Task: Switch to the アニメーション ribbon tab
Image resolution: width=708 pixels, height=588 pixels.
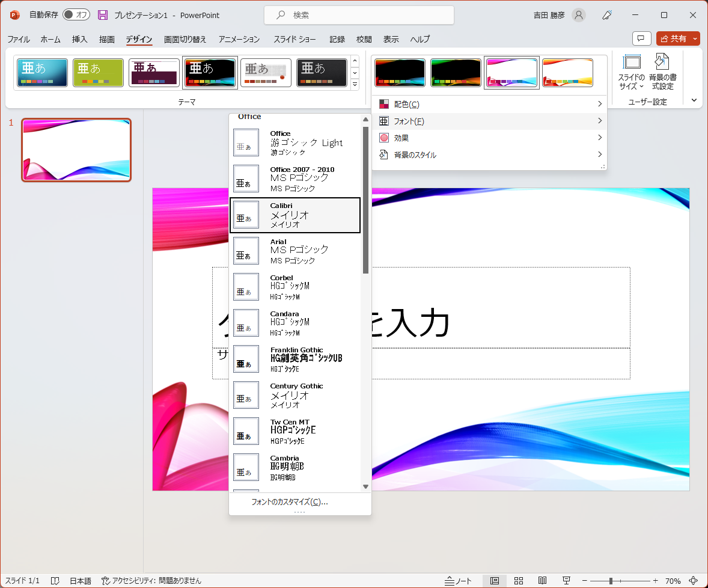Action: (x=239, y=39)
